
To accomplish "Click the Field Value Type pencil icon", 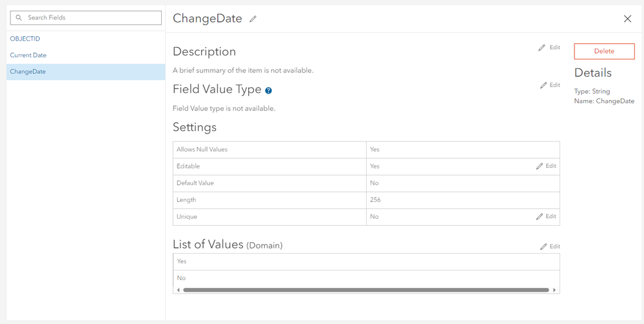I will pyautogui.click(x=543, y=85).
